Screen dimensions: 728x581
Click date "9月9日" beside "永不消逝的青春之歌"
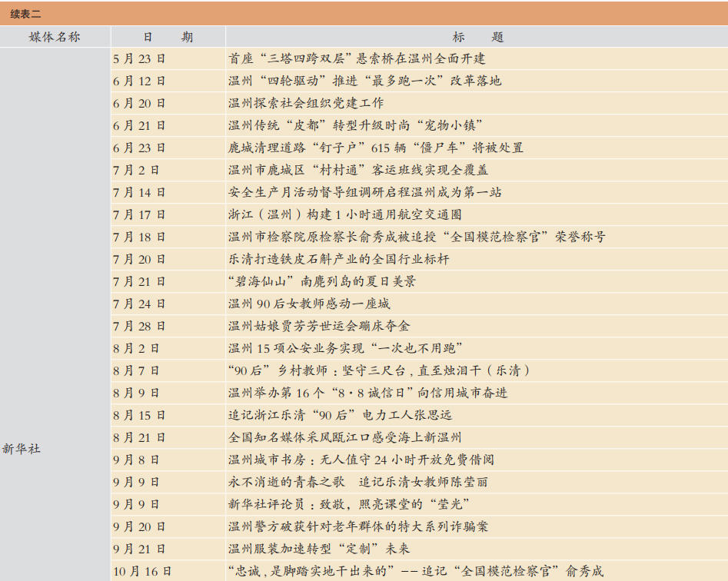click(136, 482)
